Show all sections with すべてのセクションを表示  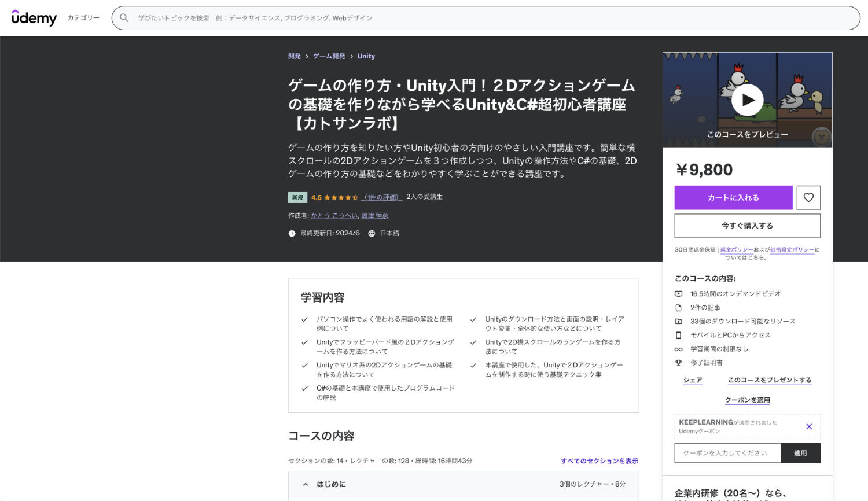click(599, 461)
